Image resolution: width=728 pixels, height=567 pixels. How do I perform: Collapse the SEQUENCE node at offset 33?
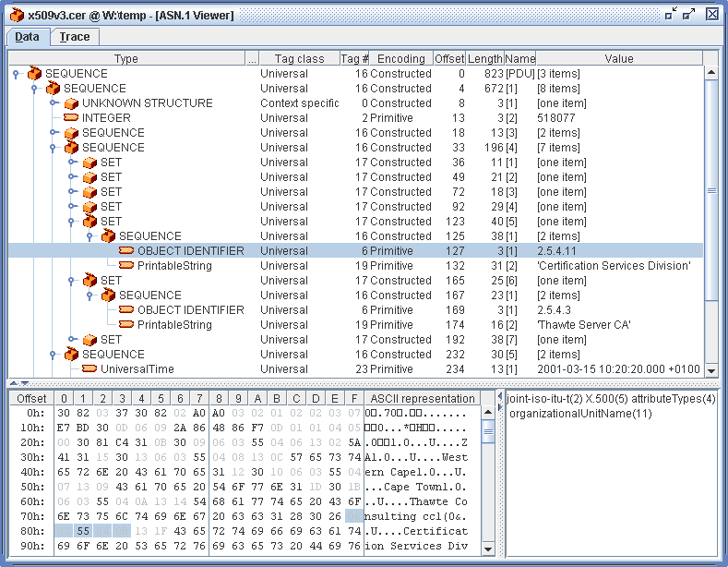click(53, 148)
